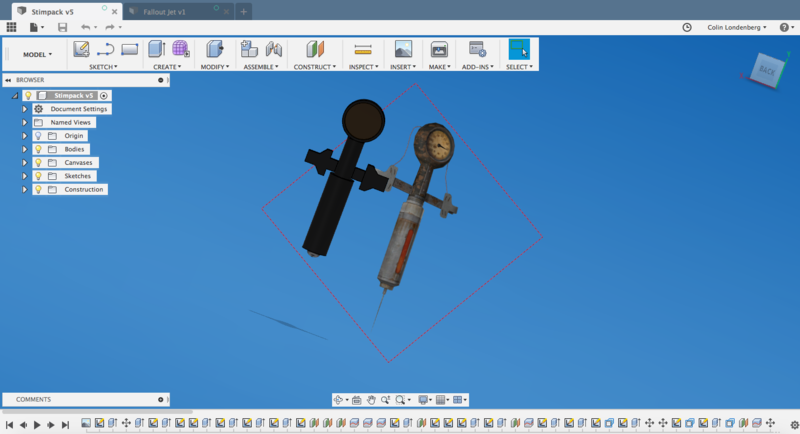Image resolution: width=800 pixels, height=434 pixels.
Task: Open the MODEL workspace dropdown
Action: click(37, 54)
